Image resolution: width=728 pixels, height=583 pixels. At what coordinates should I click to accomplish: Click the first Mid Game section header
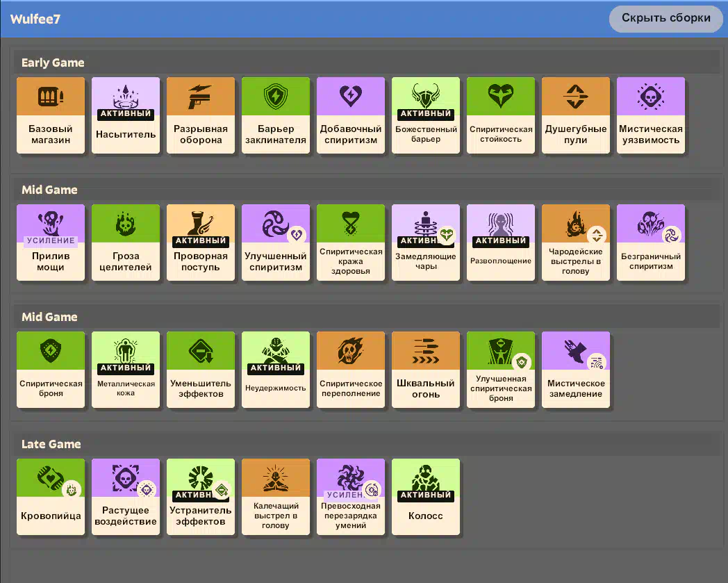49,190
